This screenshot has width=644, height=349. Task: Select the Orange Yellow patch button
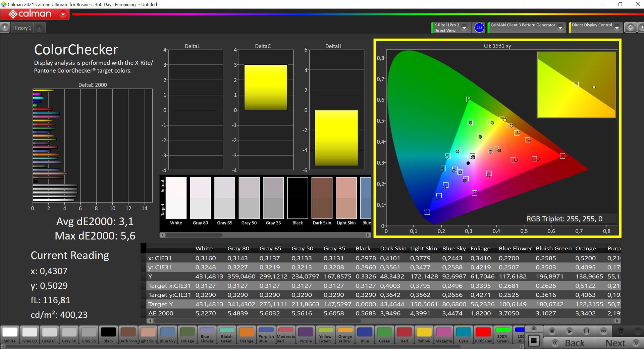point(345,335)
